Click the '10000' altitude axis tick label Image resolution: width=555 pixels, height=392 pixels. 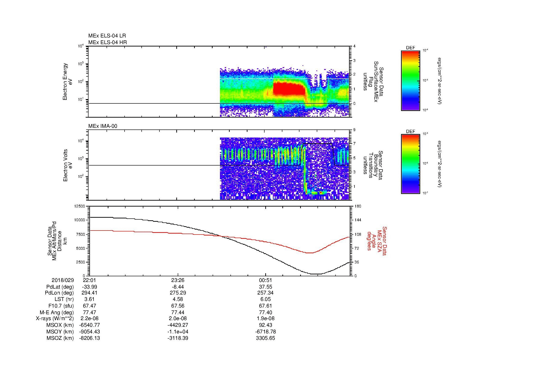point(79,220)
